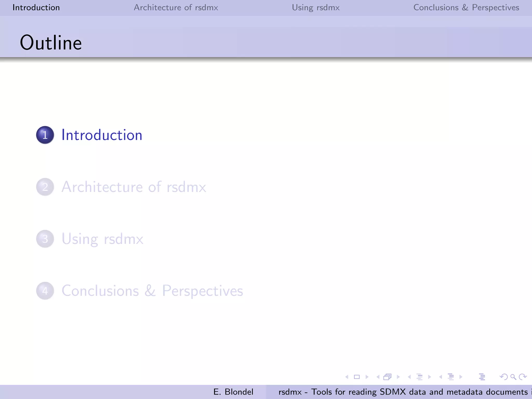The width and height of the screenshot is (532, 399).
Task: Click the Outline slide title
Action: click(51, 43)
